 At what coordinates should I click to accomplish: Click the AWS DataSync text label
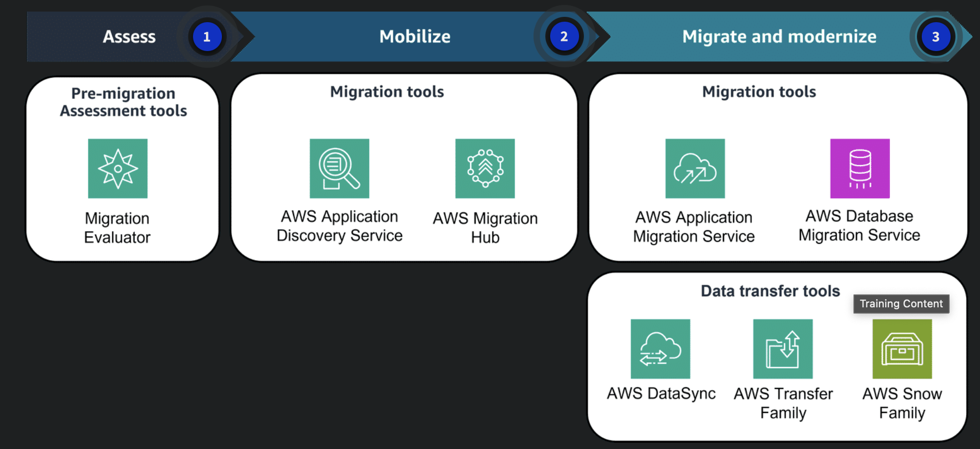pyautogui.click(x=661, y=394)
